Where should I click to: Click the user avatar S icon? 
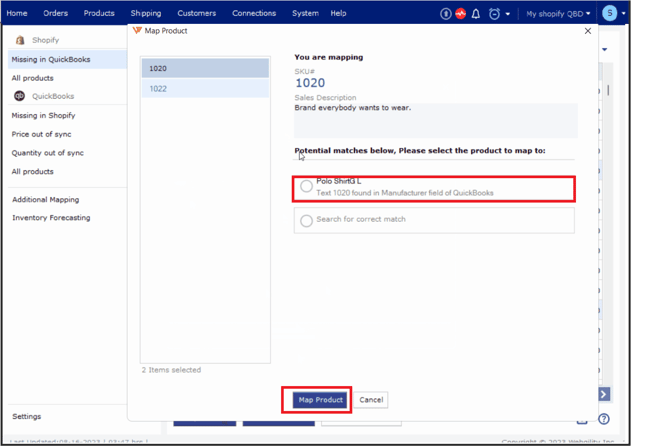point(609,13)
